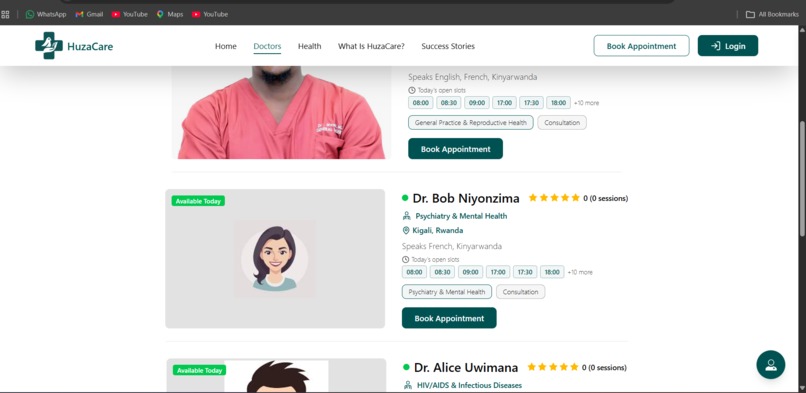Open the All Bookmarks folder
Screen dimensions: 806x393
[772, 14]
